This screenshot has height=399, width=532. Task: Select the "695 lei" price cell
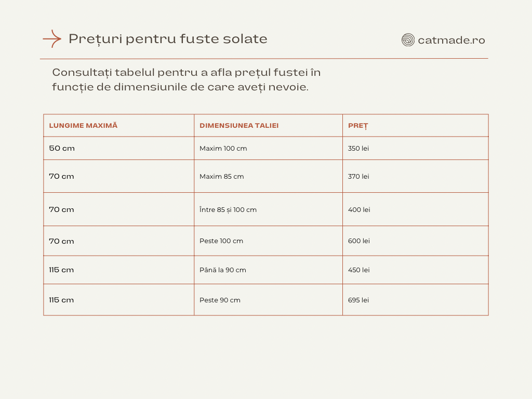tap(358, 300)
